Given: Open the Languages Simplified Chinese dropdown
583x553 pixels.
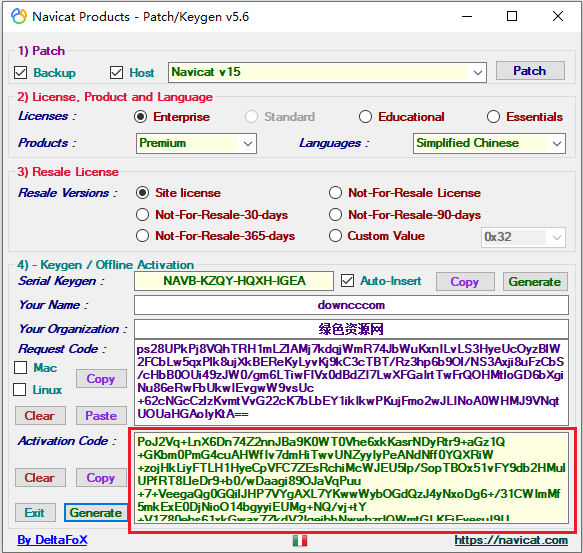Looking at the screenshot, I should 489,143.
